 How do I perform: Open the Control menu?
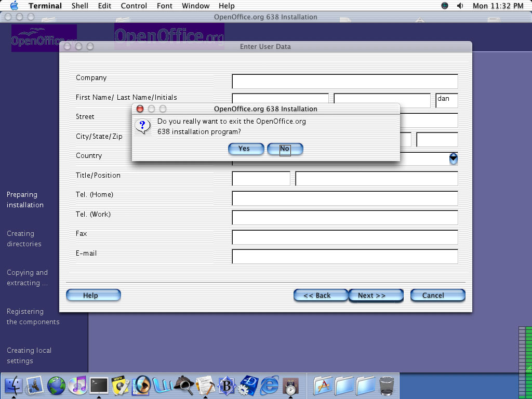coord(134,6)
